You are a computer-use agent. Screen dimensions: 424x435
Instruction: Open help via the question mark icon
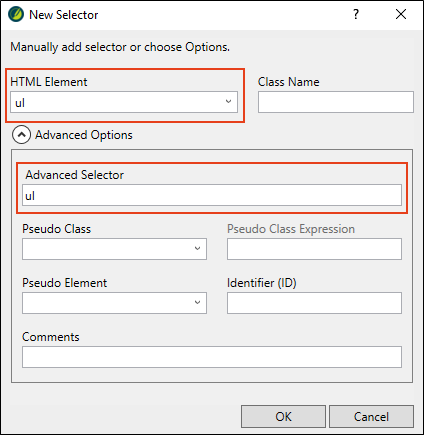pos(356,14)
